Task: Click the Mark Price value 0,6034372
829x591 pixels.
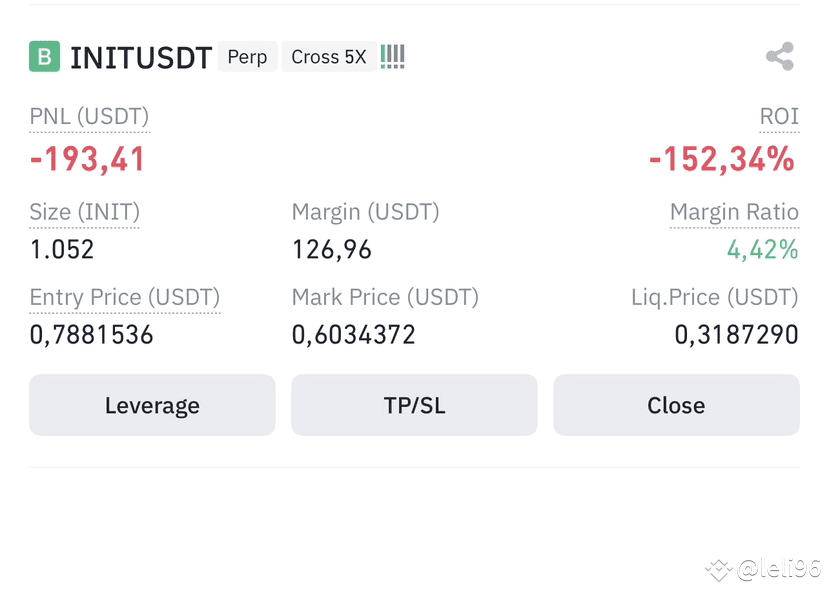Action: point(354,335)
